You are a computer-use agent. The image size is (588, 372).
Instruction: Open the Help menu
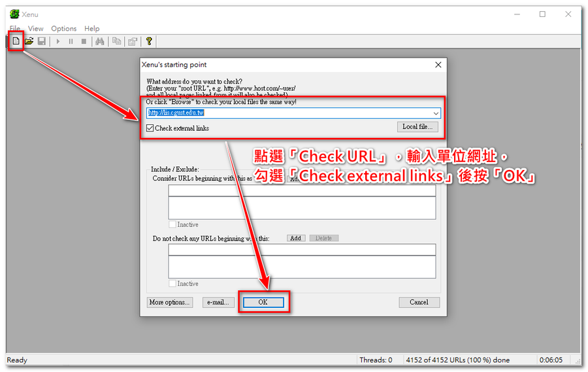point(92,29)
